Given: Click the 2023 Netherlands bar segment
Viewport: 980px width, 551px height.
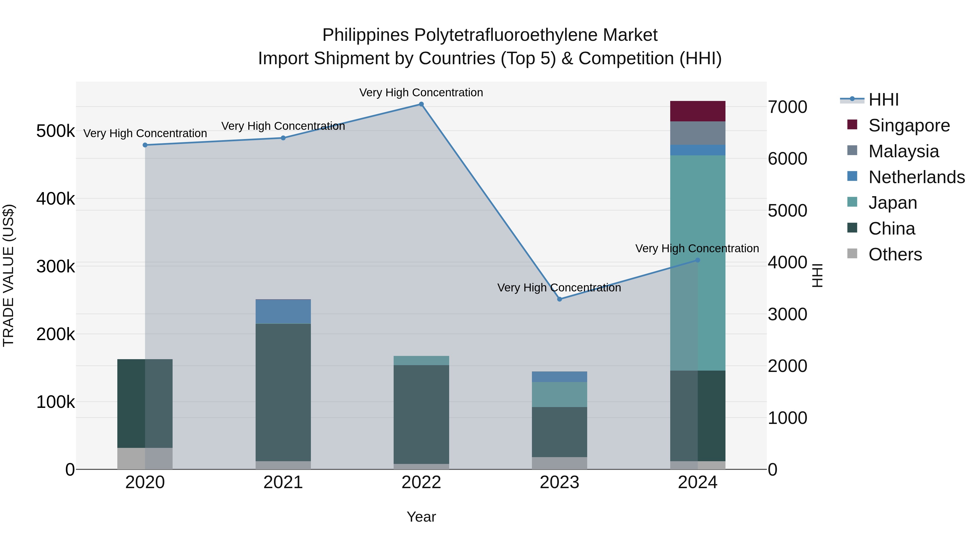Looking at the screenshot, I should point(559,377).
